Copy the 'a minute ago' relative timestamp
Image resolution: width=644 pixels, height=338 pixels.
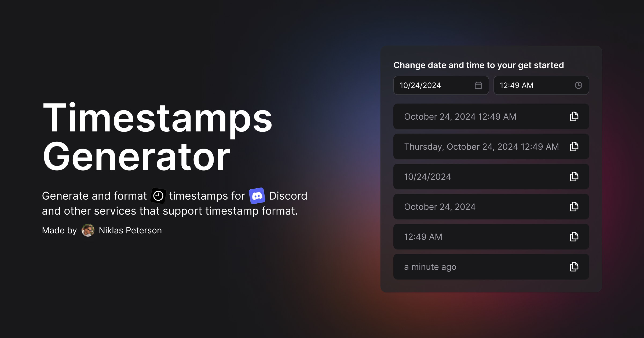coord(574,267)
